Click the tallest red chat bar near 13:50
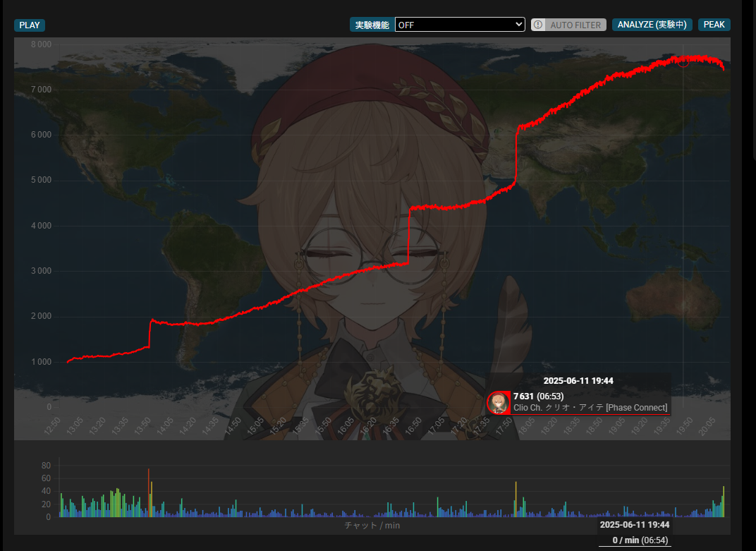756x551 pixels. pyautogui.click(x=149, y=492)
